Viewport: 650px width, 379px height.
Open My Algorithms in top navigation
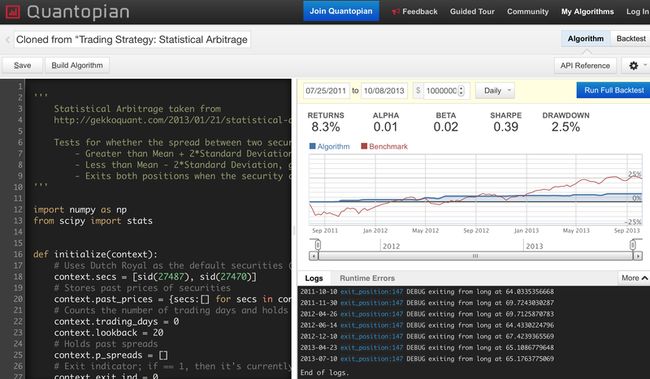pos(587,12)
